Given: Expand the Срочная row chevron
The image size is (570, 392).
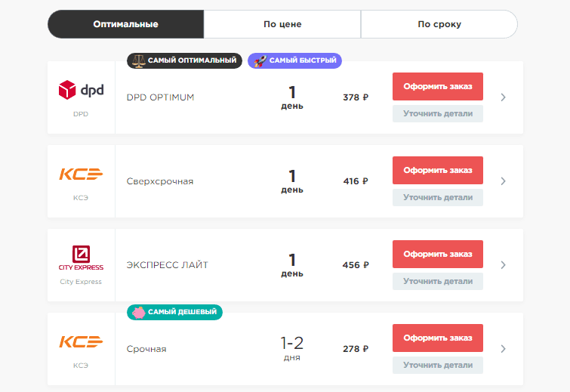Looking at the screenshot, I should 504,349.
